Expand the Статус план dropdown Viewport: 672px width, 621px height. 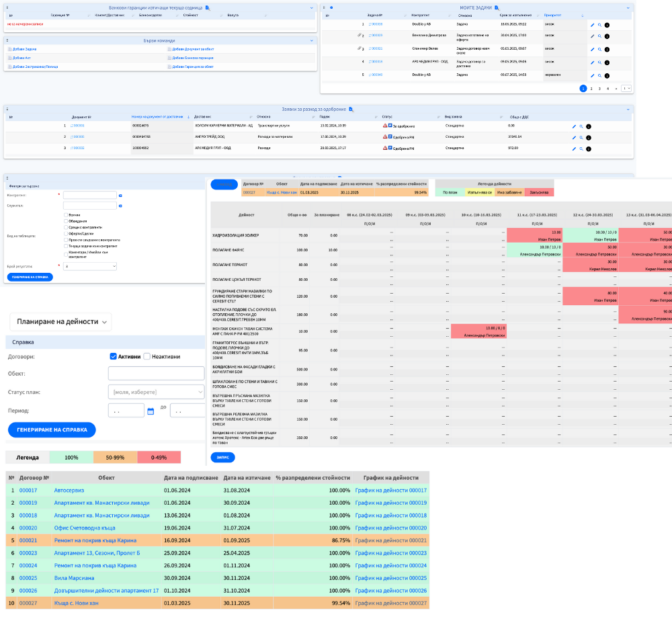pyautogui.click(x=156, y=392)
